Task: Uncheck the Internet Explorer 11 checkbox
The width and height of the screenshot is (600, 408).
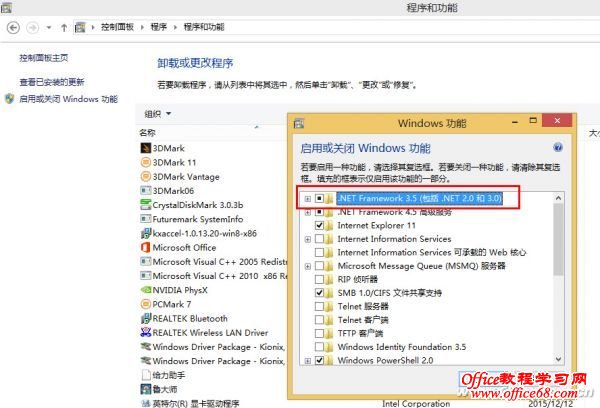Action: 319,225
